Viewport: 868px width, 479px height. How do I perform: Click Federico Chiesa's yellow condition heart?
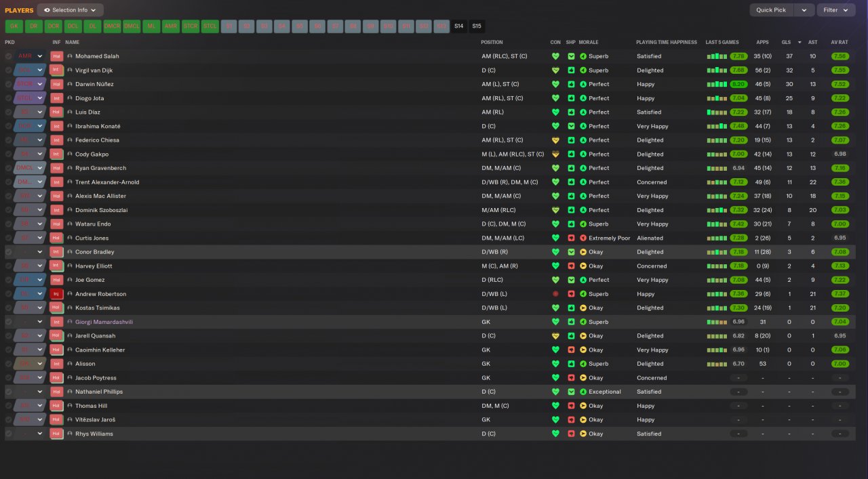555,140
